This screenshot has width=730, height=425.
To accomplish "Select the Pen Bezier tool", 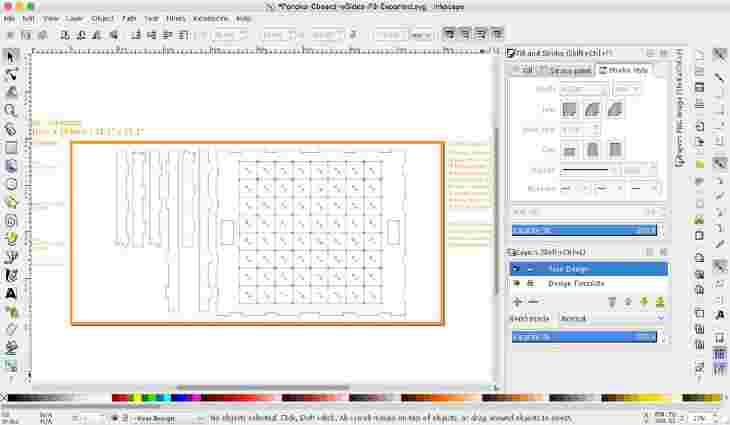I will click(11, 257).
